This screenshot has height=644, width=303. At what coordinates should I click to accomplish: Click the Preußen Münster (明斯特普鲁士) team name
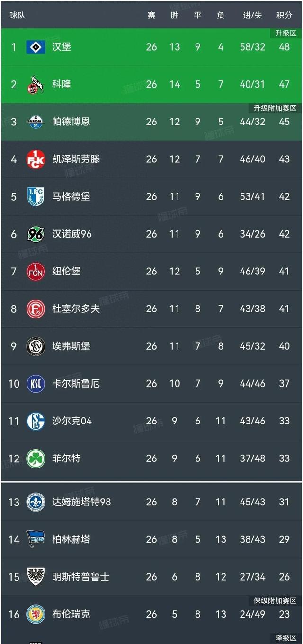[x=81, y=576]
